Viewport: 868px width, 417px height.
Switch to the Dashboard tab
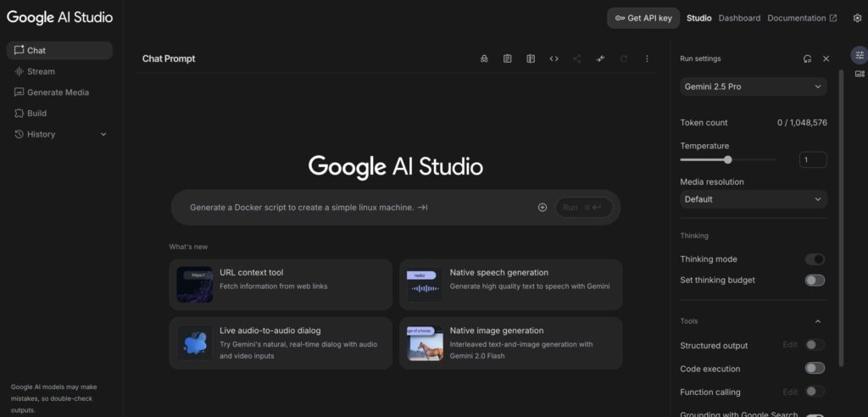pyautogui.click(x=739, y=19)
